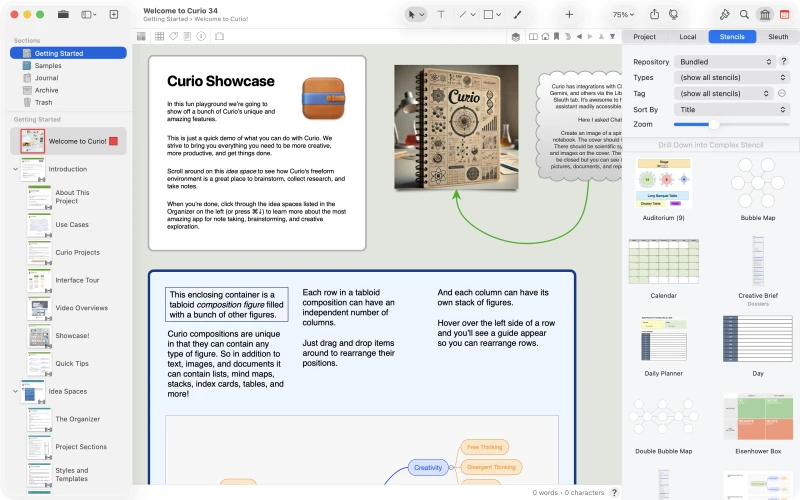Viewport: 800px width, 500px height.
Task: Toggle the red flag on Welcome to Curio!
Action: click(113, 141)
